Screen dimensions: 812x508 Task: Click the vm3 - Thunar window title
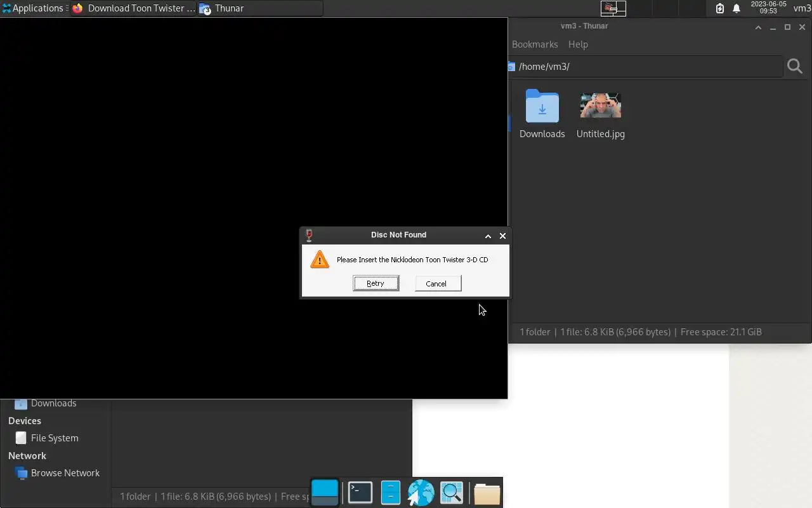[584, 26]
